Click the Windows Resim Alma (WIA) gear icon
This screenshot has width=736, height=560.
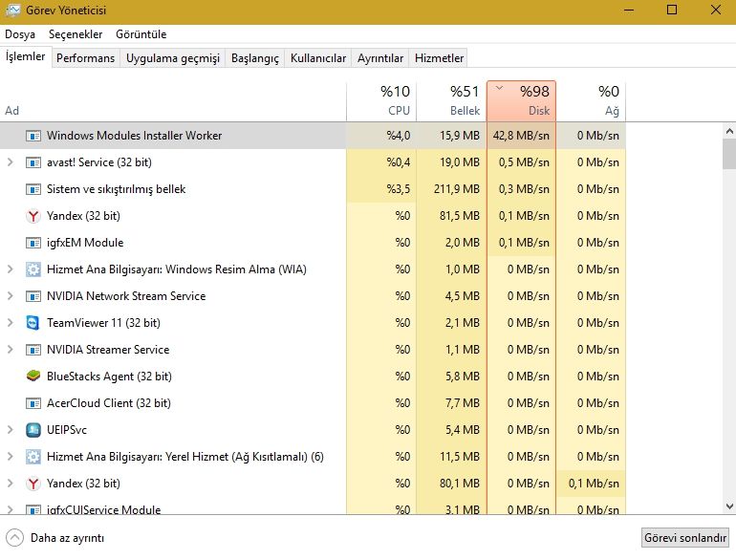pos(33,269)
